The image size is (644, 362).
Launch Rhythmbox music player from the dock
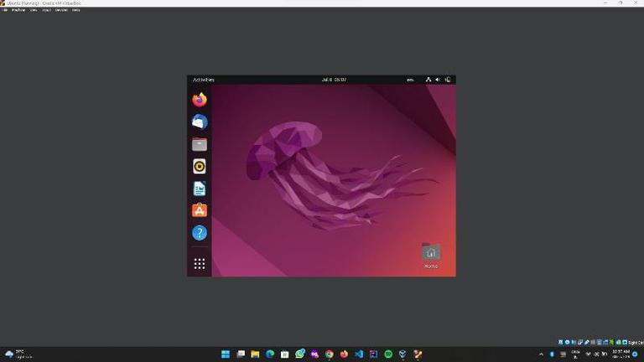(200, 166)
